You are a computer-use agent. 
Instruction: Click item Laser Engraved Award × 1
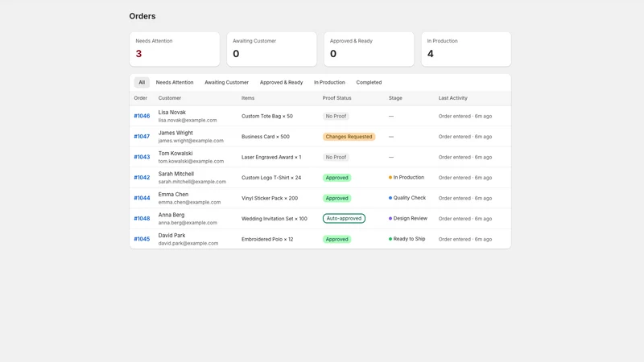[271, 157]
